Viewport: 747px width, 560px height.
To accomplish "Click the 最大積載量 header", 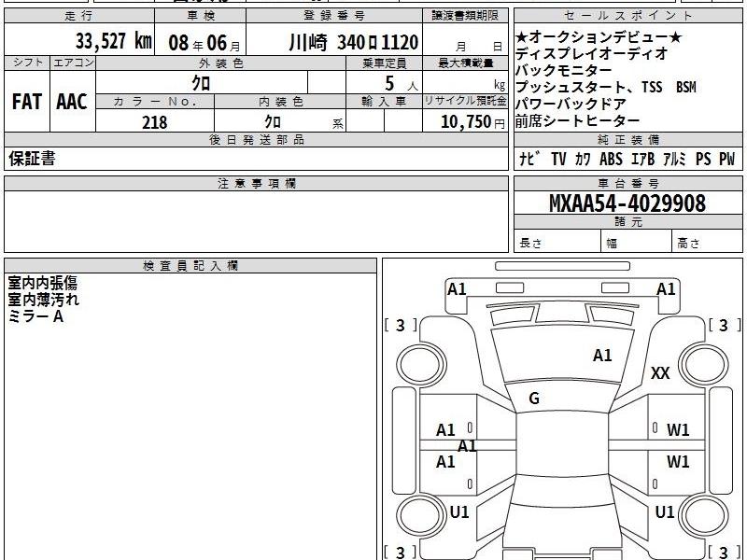I will pos(465,63).
